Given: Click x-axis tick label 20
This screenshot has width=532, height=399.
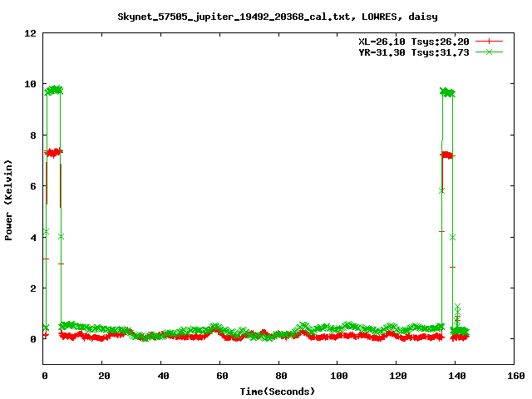Looking at the screenshot, I should point(104,376).
